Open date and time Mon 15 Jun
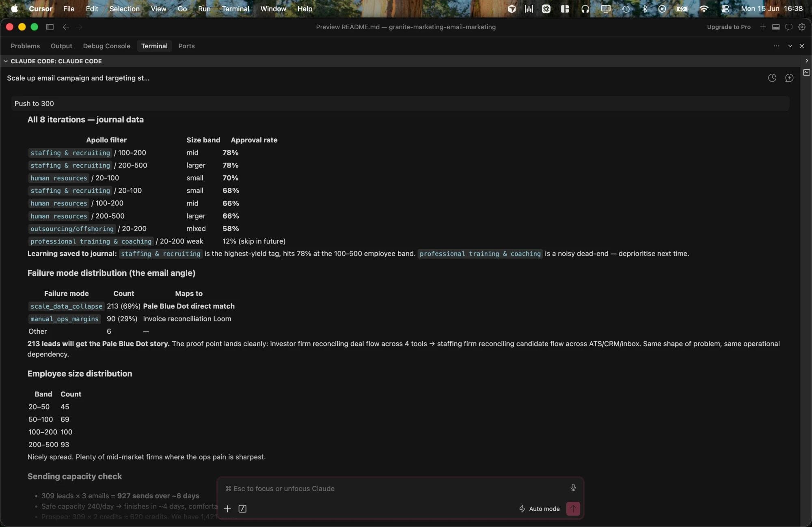The width and height of the screenshot is (812, 527). tap(771, 9)
